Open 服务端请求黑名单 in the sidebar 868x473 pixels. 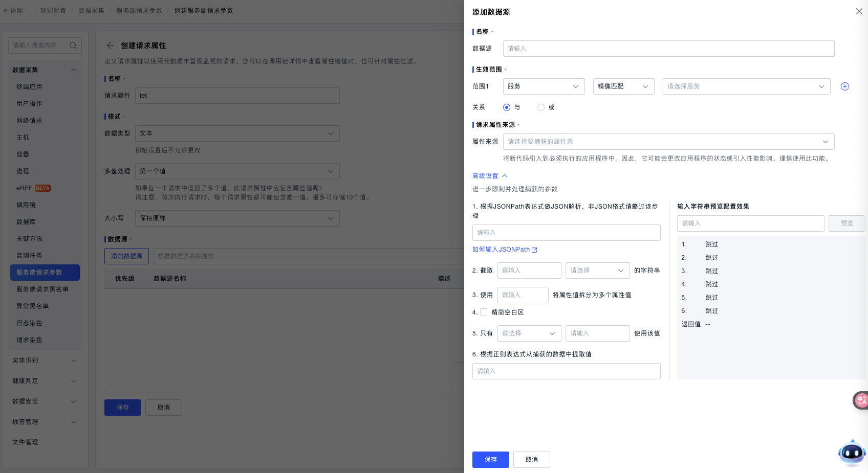[x=42, y=289]
